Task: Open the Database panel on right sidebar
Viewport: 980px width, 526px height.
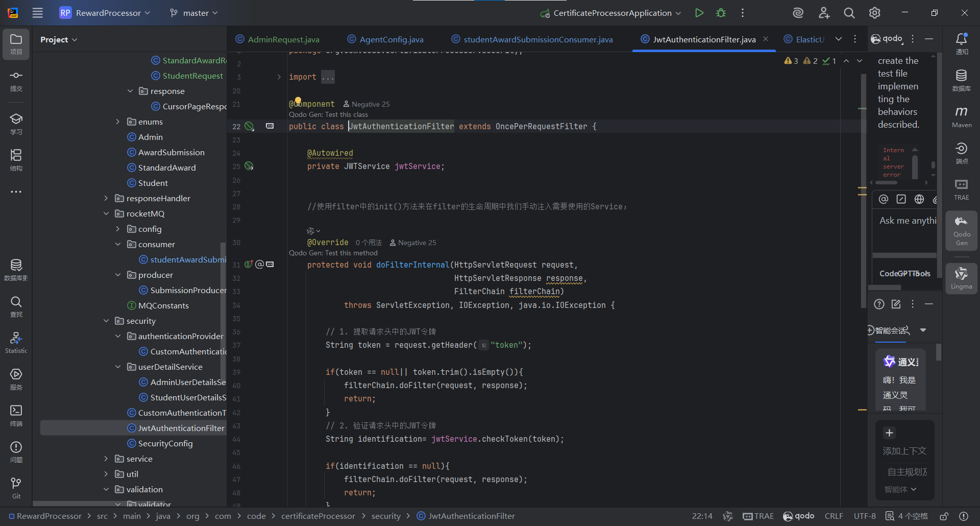Action: coord(962,81)
